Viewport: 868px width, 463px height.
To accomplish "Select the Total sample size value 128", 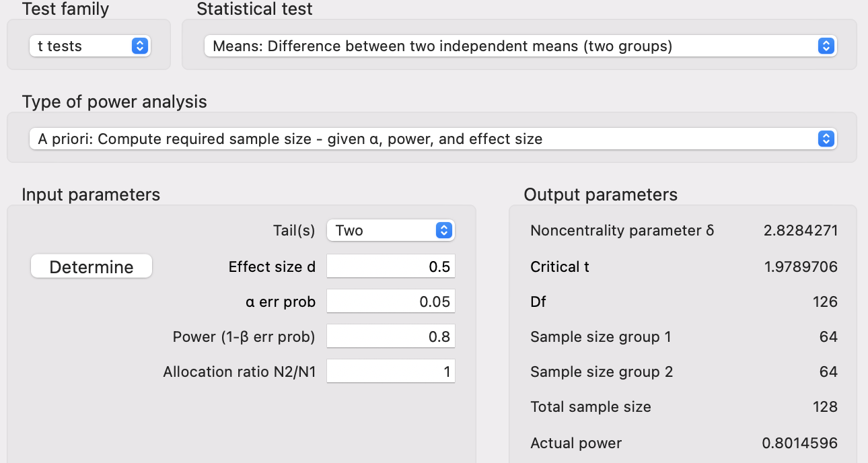I will click(825, 406).
